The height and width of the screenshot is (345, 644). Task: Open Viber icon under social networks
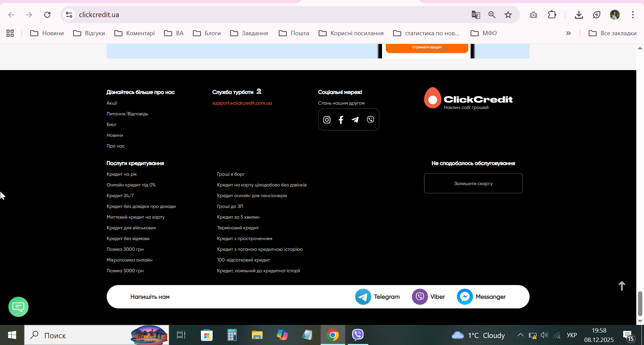pos(370,120)
